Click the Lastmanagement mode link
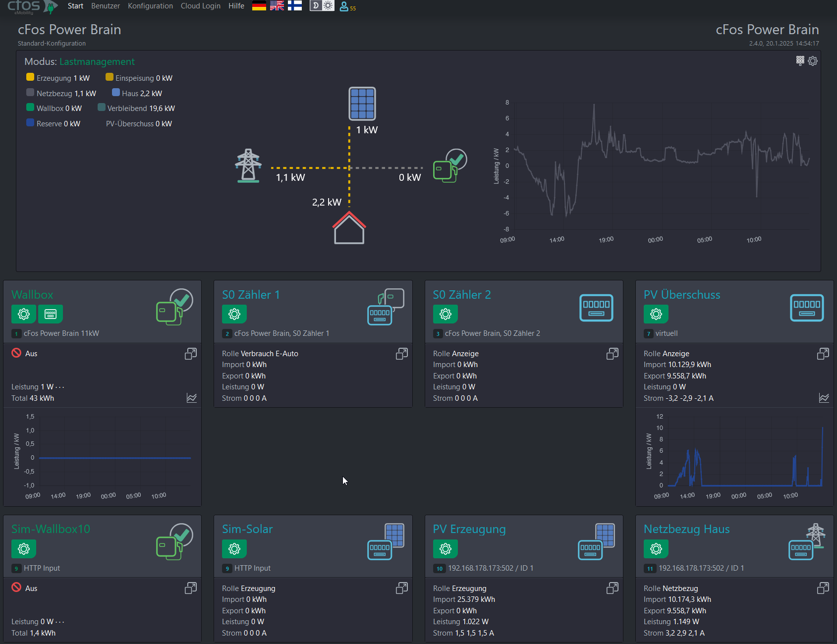837x644 pixels. tap(97, 62)
